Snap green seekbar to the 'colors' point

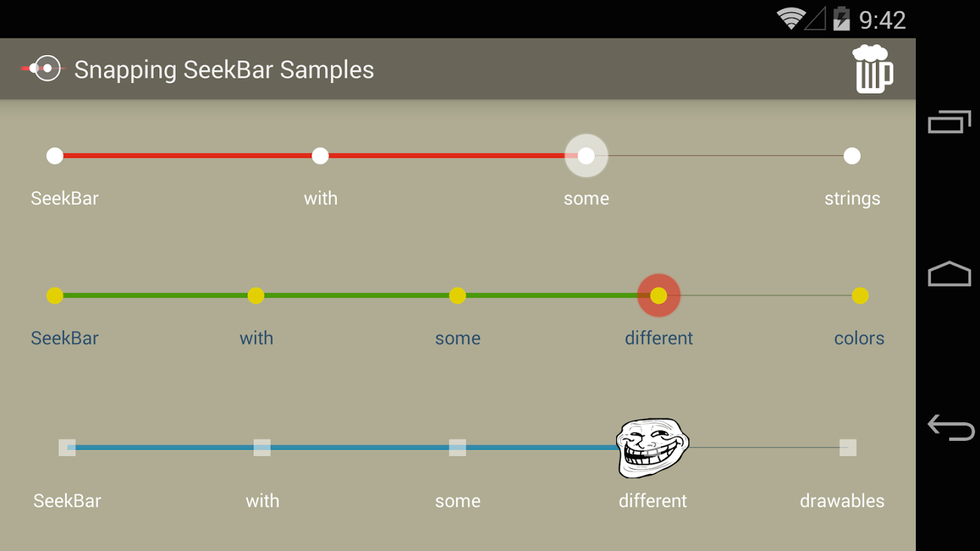point(859,296)
